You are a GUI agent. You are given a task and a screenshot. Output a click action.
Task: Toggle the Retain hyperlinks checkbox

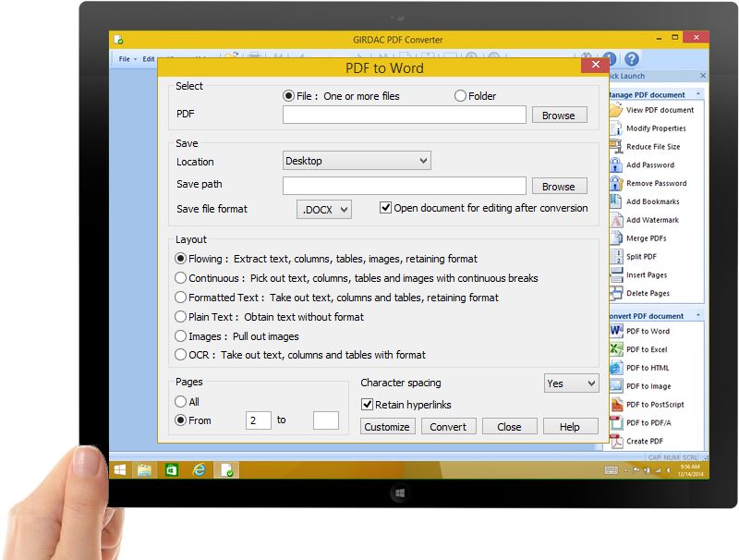pyautogui.click(x=367, y=405)
